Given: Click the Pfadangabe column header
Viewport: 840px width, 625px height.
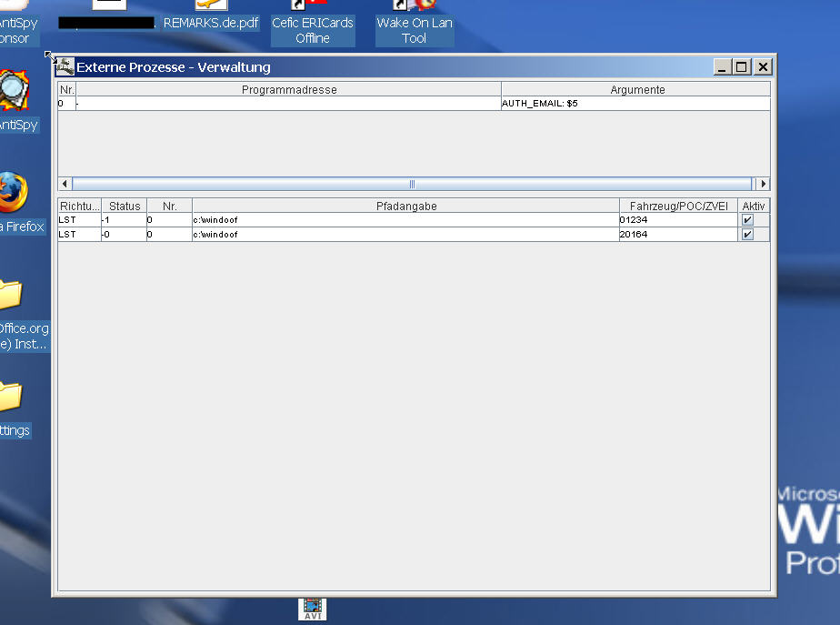Looking at the screenshot, I should pyautogui.click(x=405, y=207).
